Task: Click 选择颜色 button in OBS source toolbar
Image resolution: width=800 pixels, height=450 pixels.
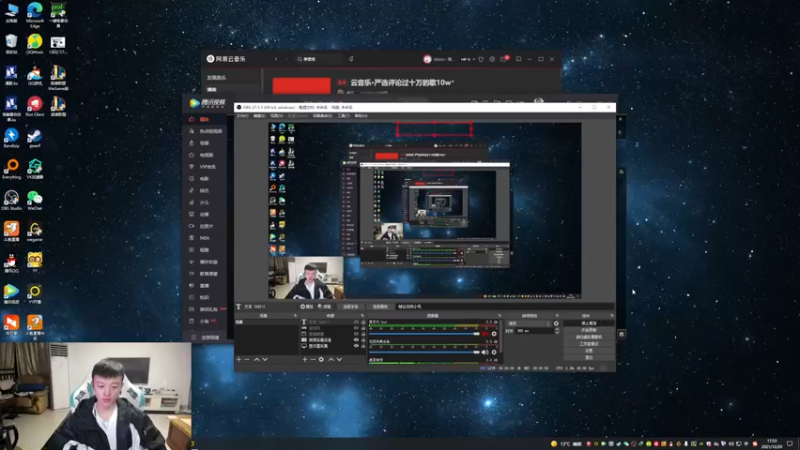Action: [x=380, y=307]
